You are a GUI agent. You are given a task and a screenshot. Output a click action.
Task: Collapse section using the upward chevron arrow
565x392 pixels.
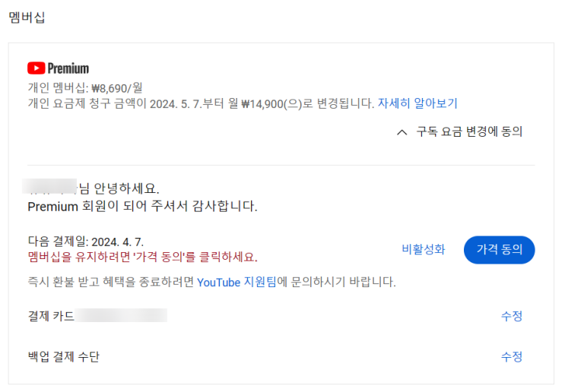point(402,132)
